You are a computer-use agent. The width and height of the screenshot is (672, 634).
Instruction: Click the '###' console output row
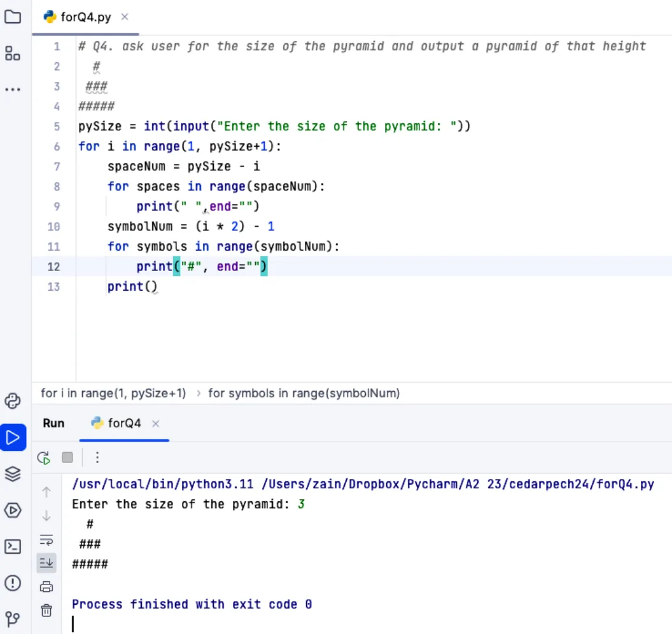tap(90, 544)
